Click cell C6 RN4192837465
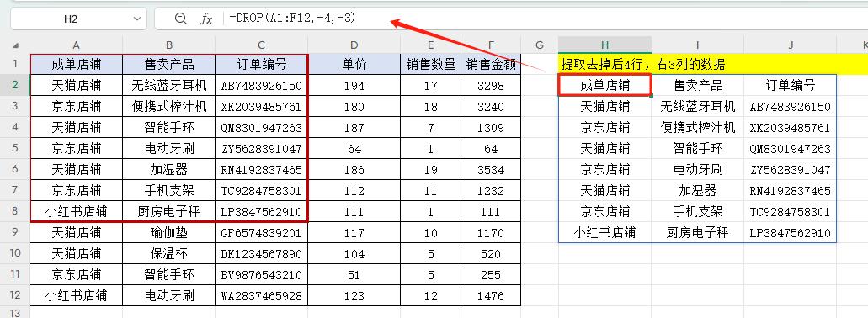The image size is (868, 318). [x=261, y=169]
